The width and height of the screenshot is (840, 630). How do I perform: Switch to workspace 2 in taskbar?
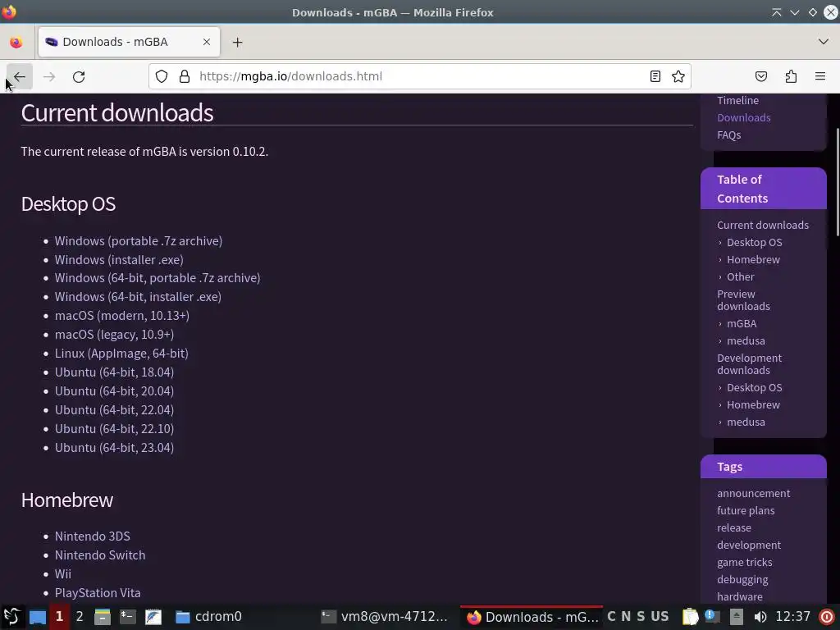tap(80, 617)
